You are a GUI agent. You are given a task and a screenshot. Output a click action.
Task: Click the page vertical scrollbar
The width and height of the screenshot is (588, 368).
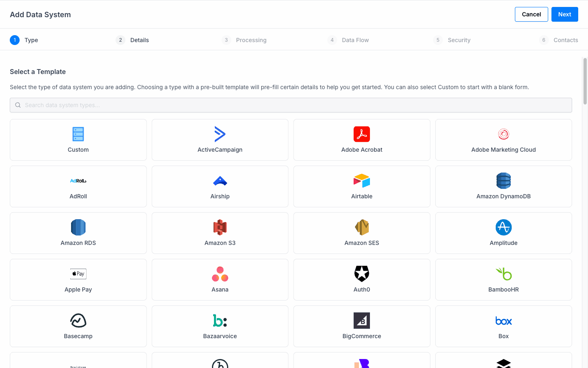click(x=585, y=81)
